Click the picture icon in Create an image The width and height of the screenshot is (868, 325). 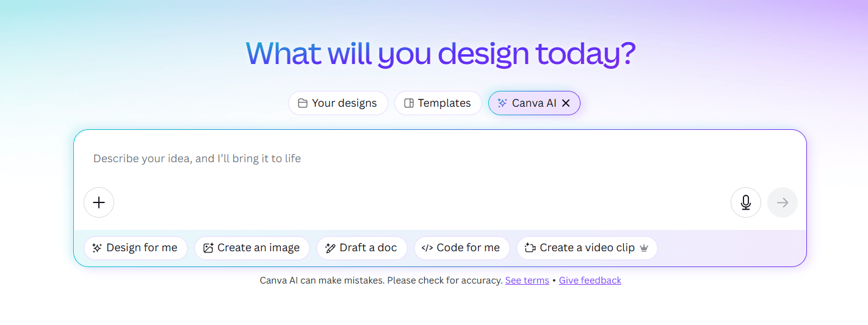(208, 248)
